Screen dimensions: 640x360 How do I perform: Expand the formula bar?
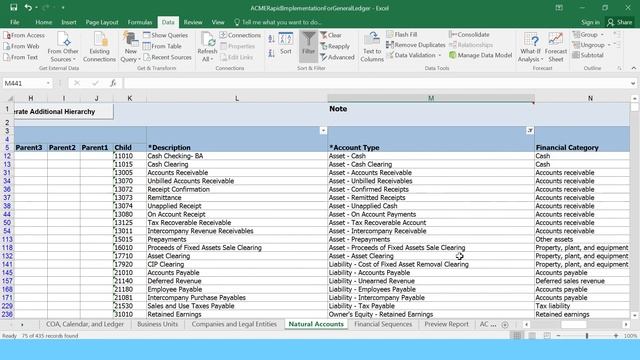click(633, 83)
